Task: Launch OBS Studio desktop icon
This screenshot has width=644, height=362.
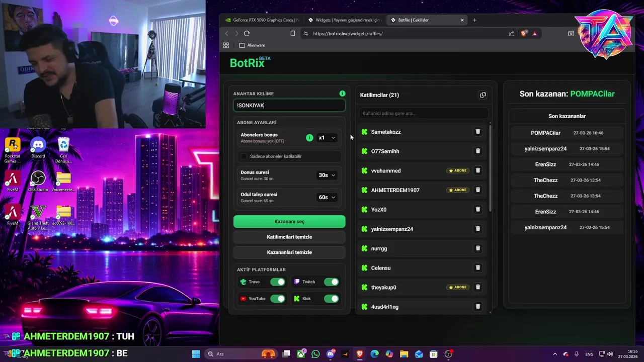Action: [38, 182]
